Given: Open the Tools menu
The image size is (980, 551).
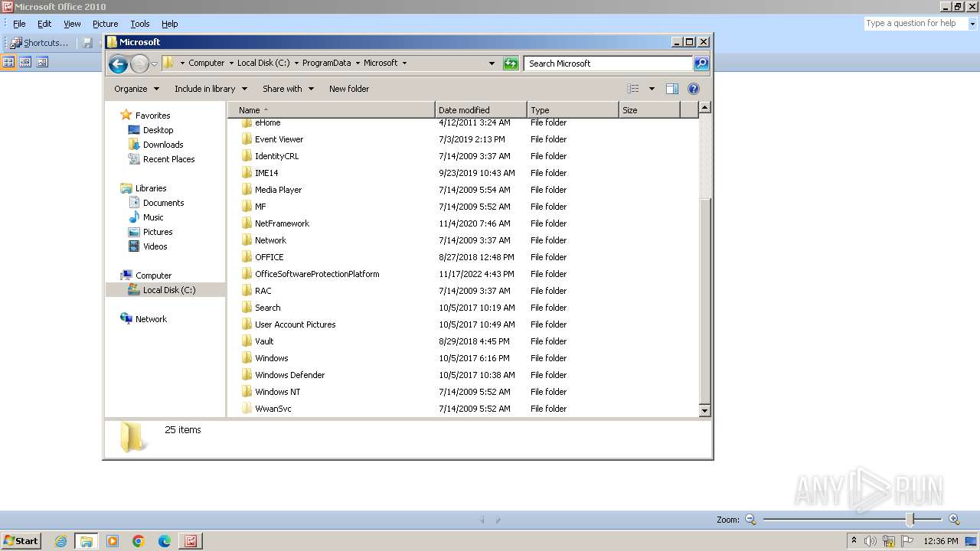Looking at the screenshot, I should [140, 24].
